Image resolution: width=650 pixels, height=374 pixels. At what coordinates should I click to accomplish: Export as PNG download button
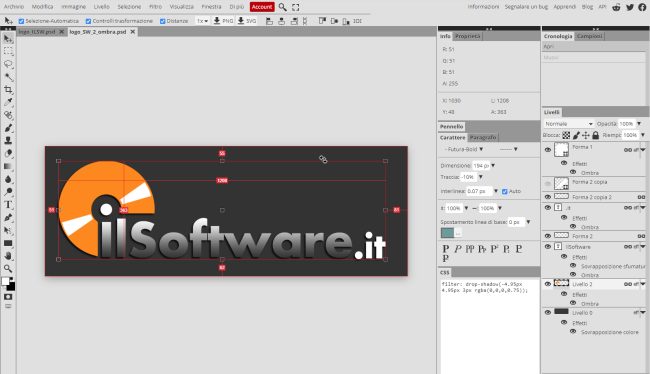point(223,21)
